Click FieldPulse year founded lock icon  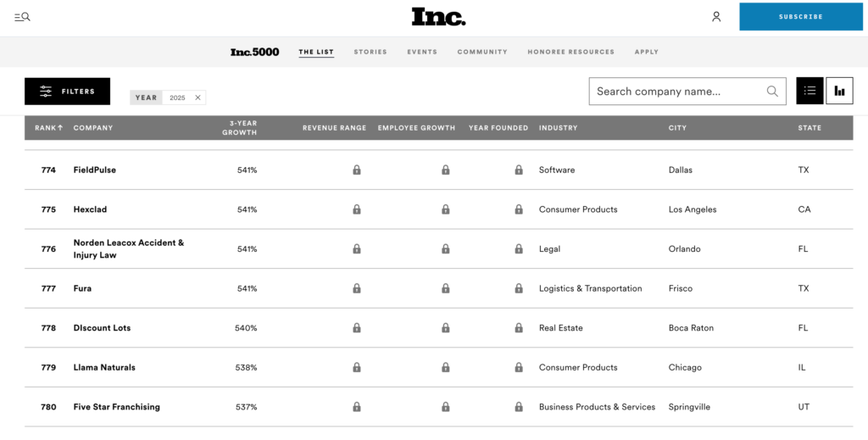[519, 170]
